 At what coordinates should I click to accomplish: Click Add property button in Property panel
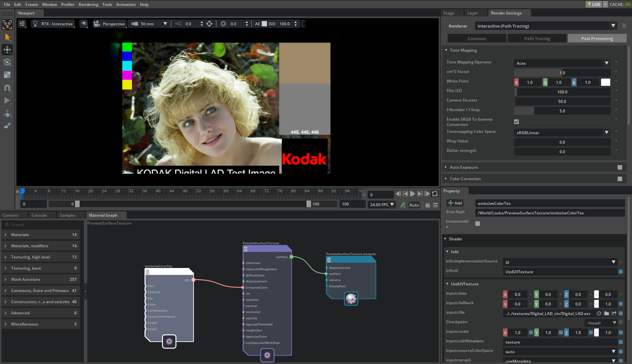coord(455,203)
